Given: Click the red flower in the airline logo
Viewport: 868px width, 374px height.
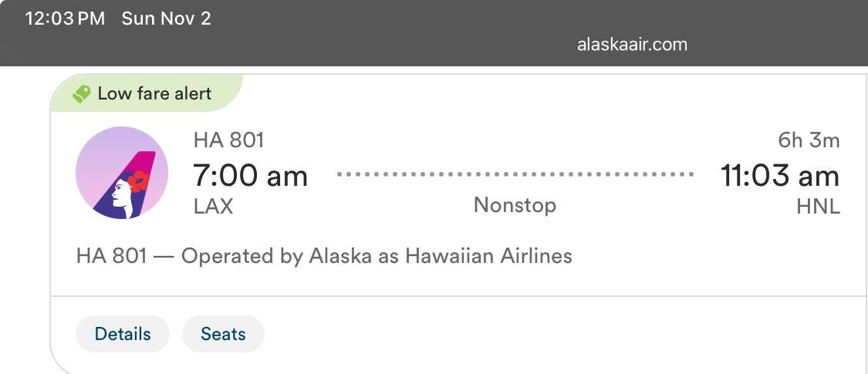Looking at the screenshot, I should 138,180.
